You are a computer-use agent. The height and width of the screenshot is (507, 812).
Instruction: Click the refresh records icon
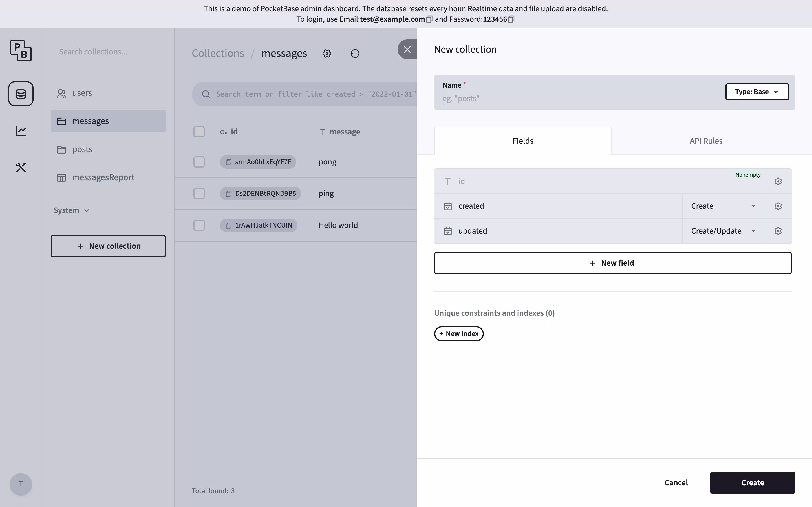point(355,54)
